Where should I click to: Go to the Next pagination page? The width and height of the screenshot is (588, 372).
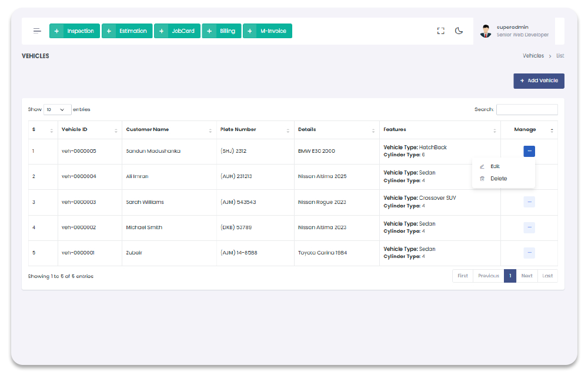527,276
